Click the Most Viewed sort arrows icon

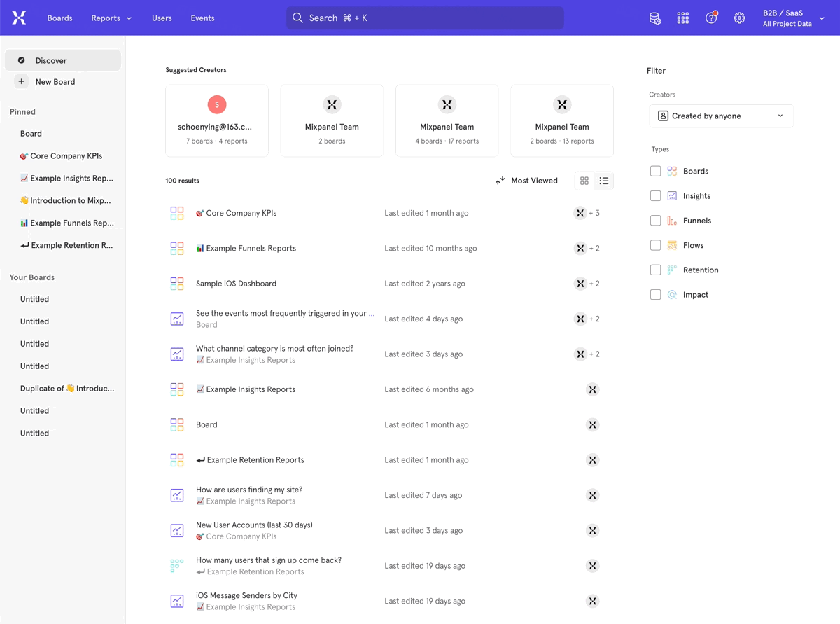pos(500,181)
